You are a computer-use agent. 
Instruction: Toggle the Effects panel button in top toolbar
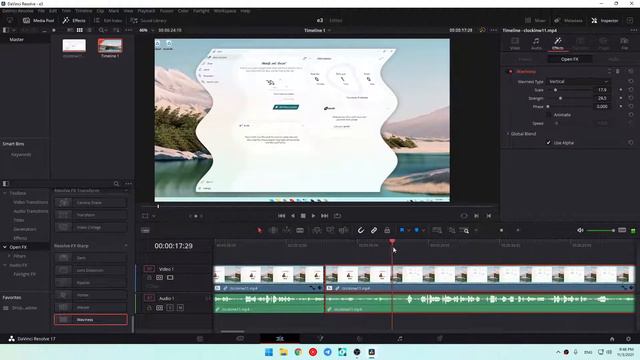click(x=74, y=20)
